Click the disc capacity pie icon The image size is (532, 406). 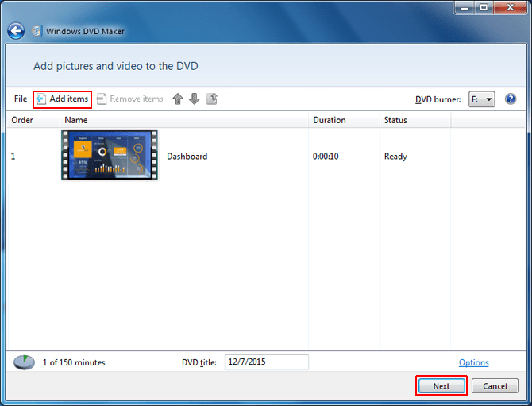(24, 362)
